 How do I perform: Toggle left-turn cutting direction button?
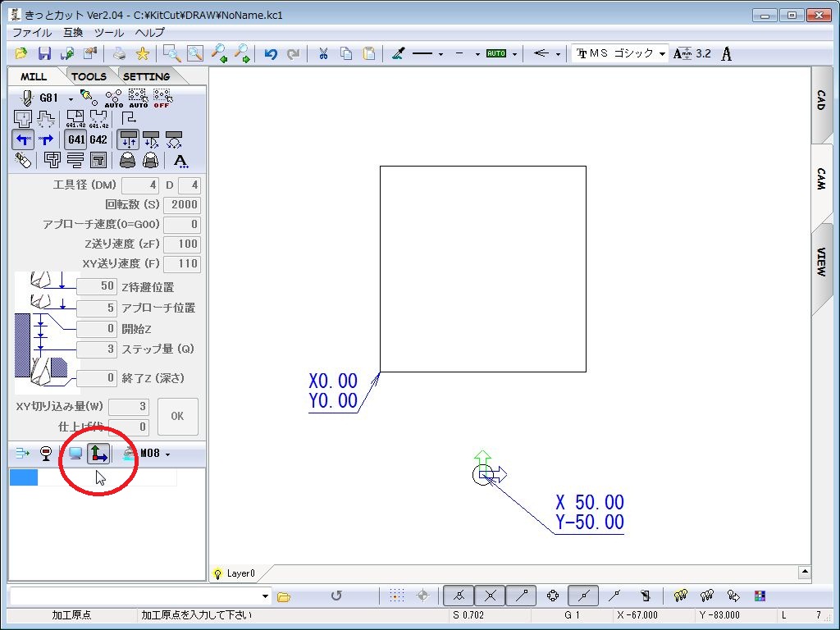pos(23,139)
